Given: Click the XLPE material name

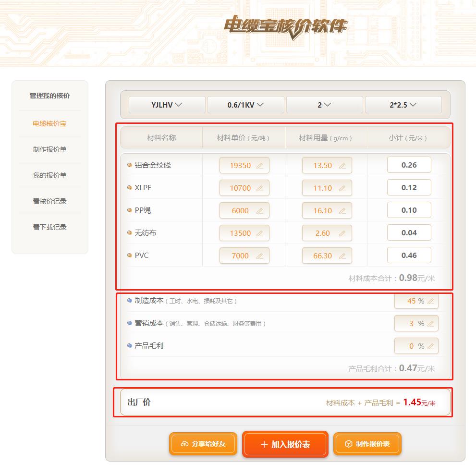Looking at the screenshot, I should [x=143, y=188].
